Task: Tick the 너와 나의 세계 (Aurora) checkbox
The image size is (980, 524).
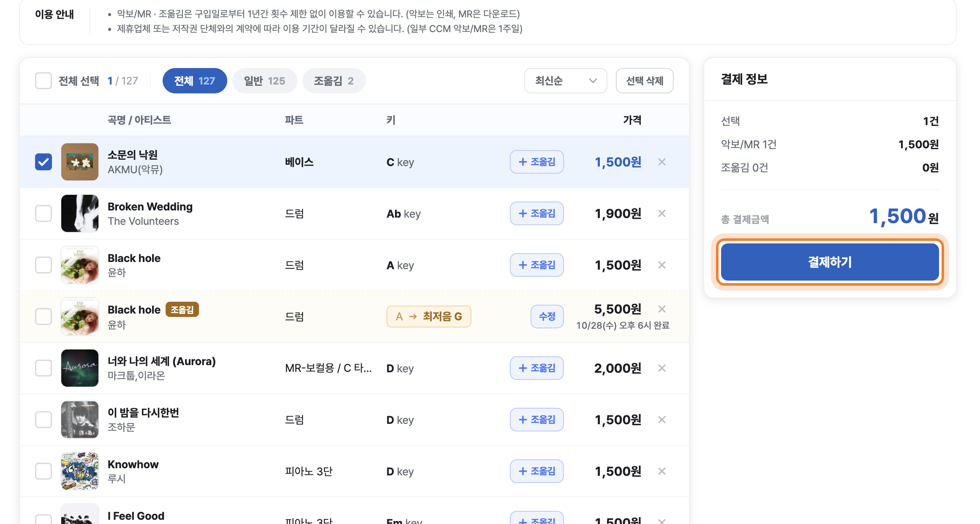Action: [x=44, y=368]
